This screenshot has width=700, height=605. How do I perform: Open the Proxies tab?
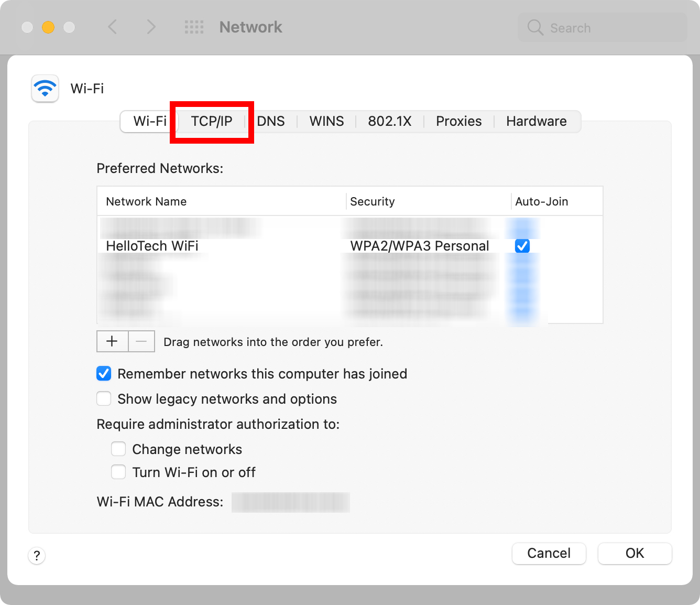[459, 121]
